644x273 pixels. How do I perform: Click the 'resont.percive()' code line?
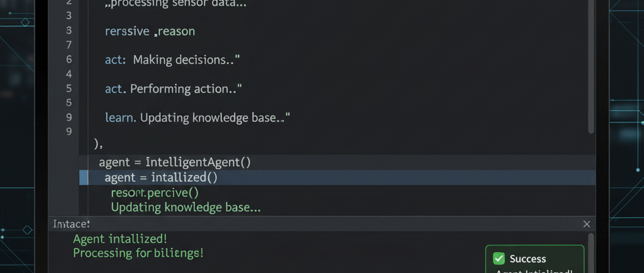click(154, 192)
